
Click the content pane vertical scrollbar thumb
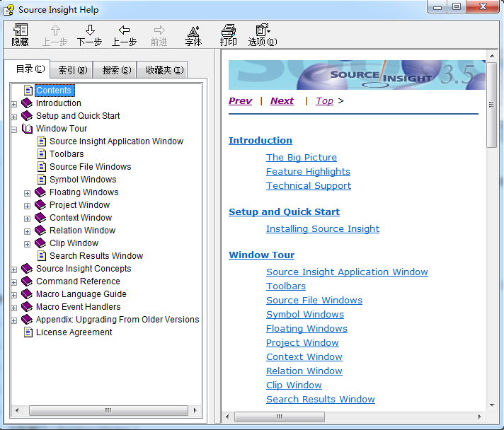coord(491,105)
